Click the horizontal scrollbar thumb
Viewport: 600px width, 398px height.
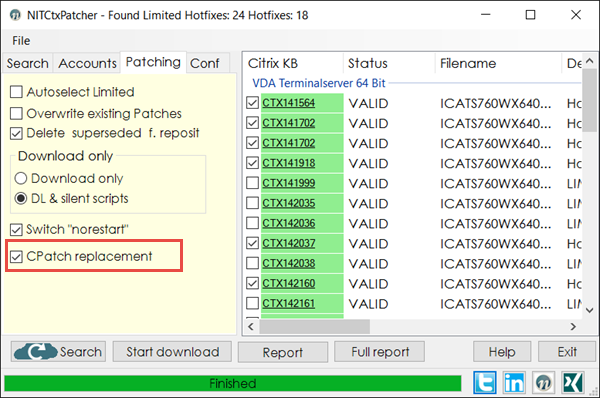[x=315, y=327]
